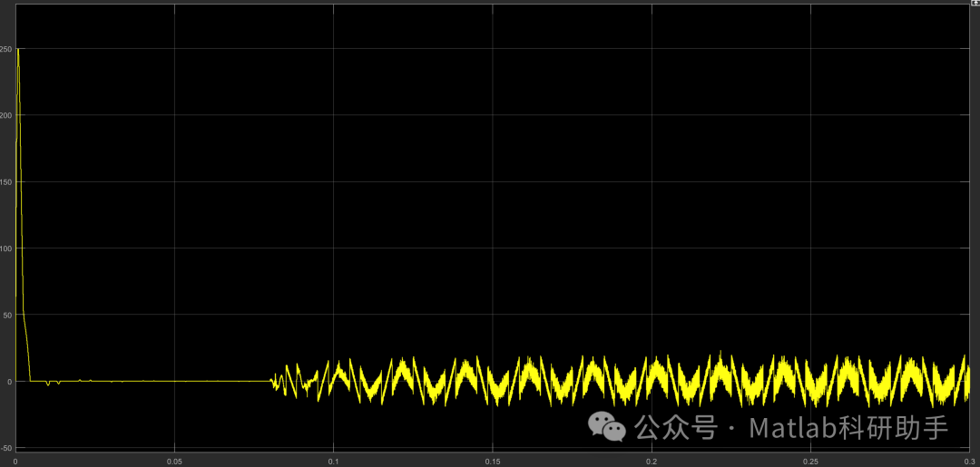Click the 0.1 time-axis tick label
The height and width of the screenshot is (467, 980).
point(334,462)
